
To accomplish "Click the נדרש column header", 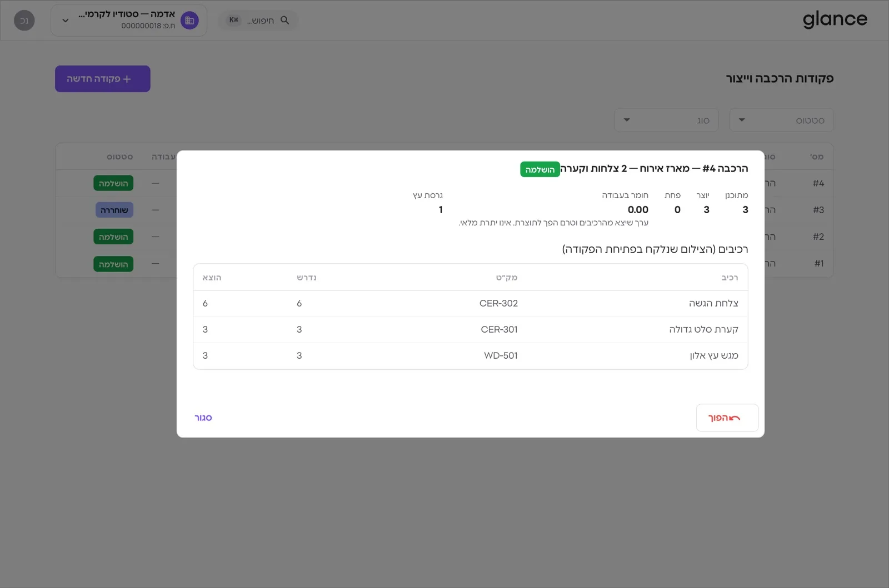I will [x=306, y=277].
